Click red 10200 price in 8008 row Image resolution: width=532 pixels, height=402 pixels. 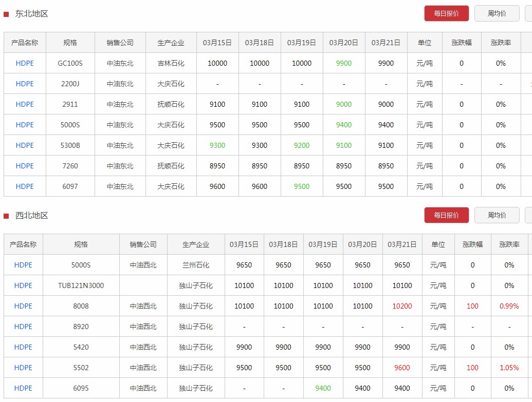(402, 306)
